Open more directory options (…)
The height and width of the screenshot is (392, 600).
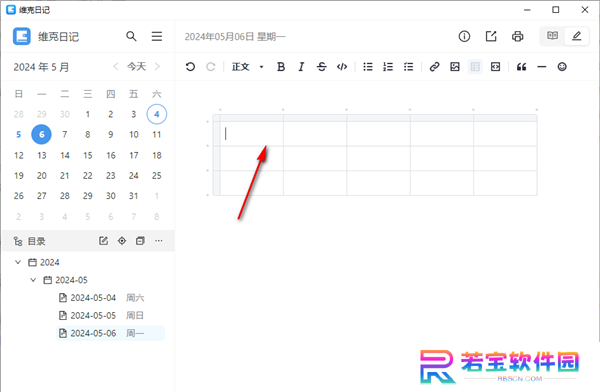159,241
